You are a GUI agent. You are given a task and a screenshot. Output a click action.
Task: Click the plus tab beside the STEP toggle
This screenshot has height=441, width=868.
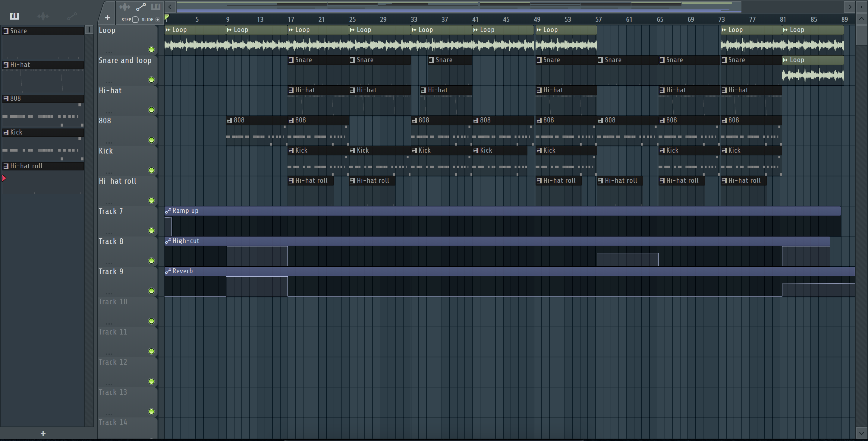tap(108, 18)
